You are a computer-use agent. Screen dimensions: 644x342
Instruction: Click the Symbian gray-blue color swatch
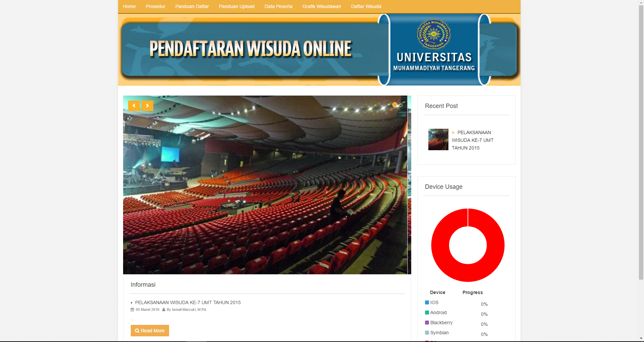[x=427, y=333]
